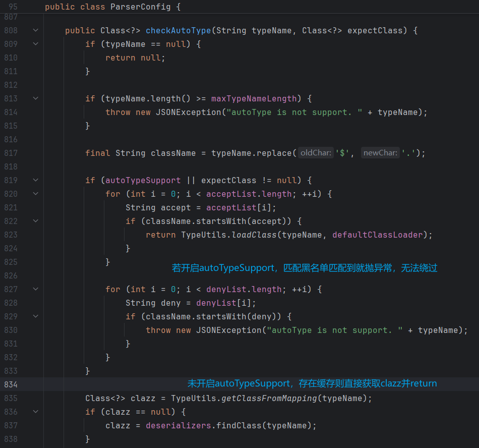Click className variable on line 817
Viewport: 479px width, 448px height.
173,153
